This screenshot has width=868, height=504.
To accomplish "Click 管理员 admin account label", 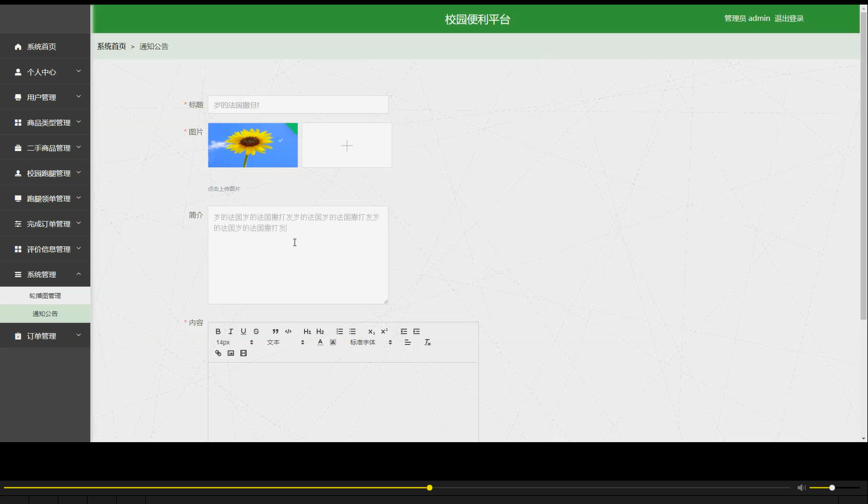I will 747,18.
